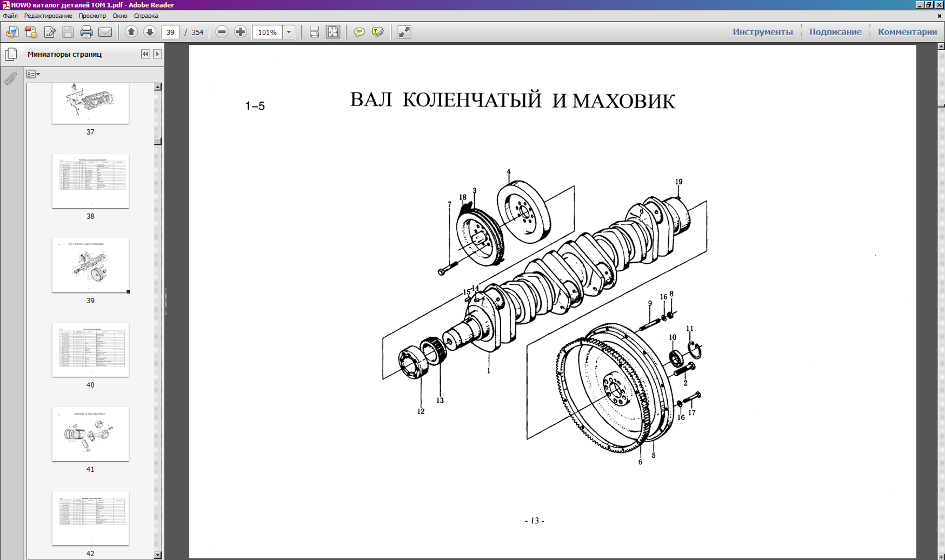Open thumbnail panel options dropdown
Image resolution: width=945 pixels, height=560 pixels.
(x=33, y=74)
